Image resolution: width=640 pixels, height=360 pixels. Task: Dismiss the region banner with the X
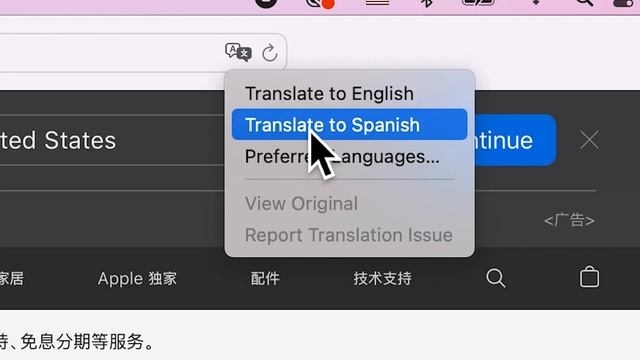tap(589, 140)
